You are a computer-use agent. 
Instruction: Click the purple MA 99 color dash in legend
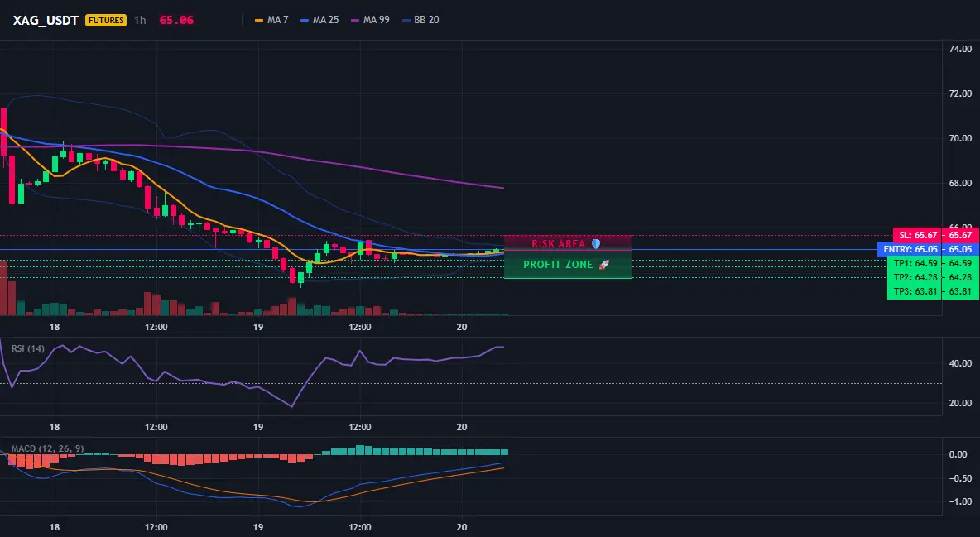355,20
